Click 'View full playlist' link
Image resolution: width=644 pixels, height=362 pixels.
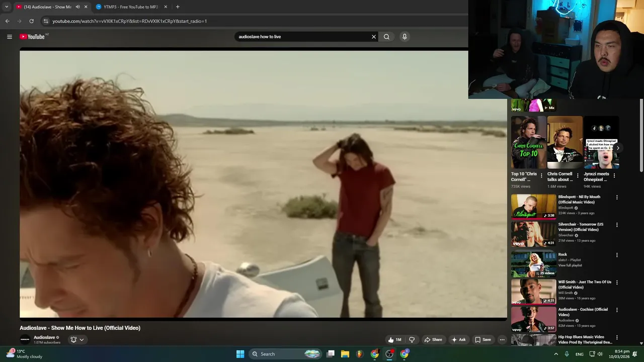click(x=570, y=265)
